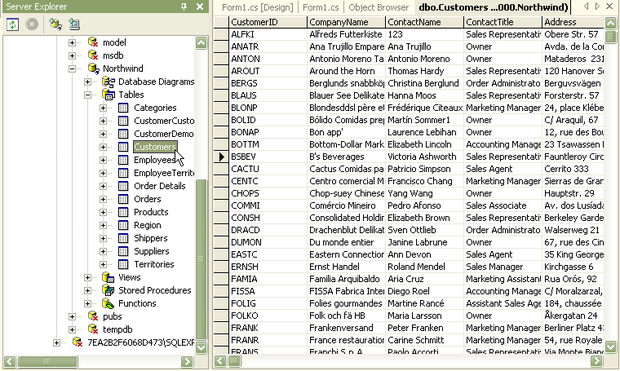The width and height of the screenshot is (620, 371).
Task: Click the Categories table icon
Action: pyautogui.click(x=123, y=108)
